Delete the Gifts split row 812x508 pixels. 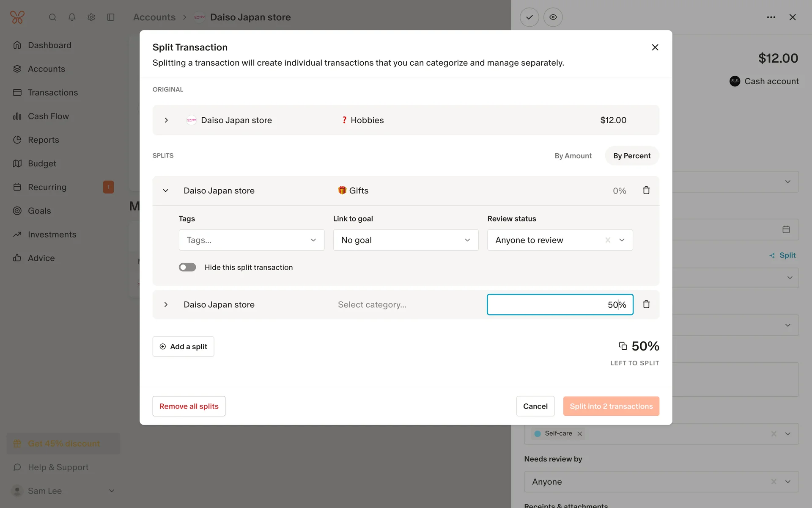(x=646, y=190)
